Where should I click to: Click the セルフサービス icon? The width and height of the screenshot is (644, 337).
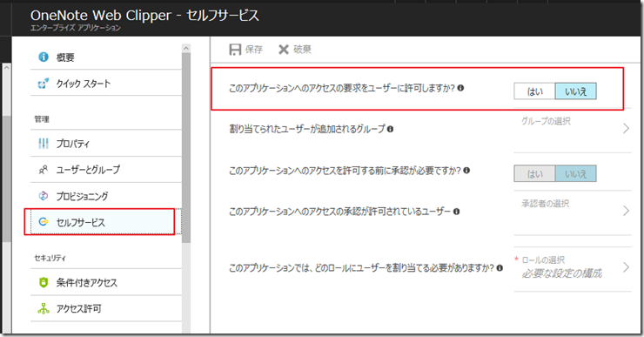44,222
